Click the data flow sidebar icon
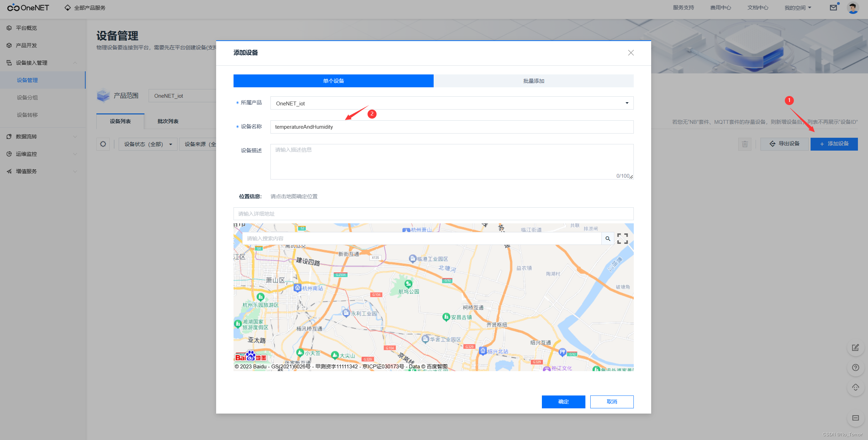 [x=9, y=136]
